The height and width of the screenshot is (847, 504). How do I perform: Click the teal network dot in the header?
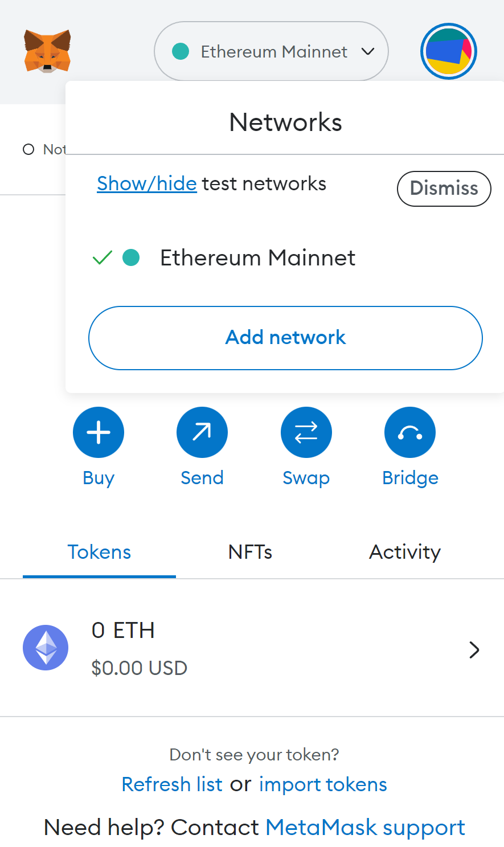181,51
